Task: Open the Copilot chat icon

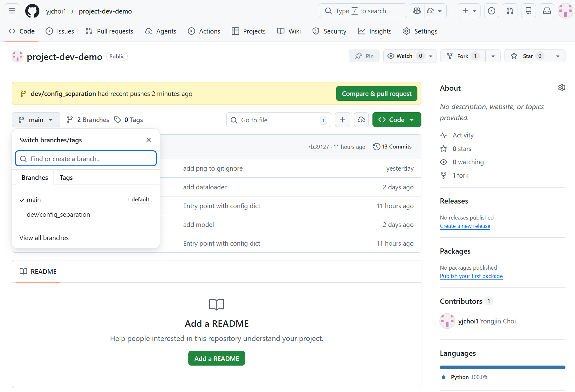Action: (417, 11)
